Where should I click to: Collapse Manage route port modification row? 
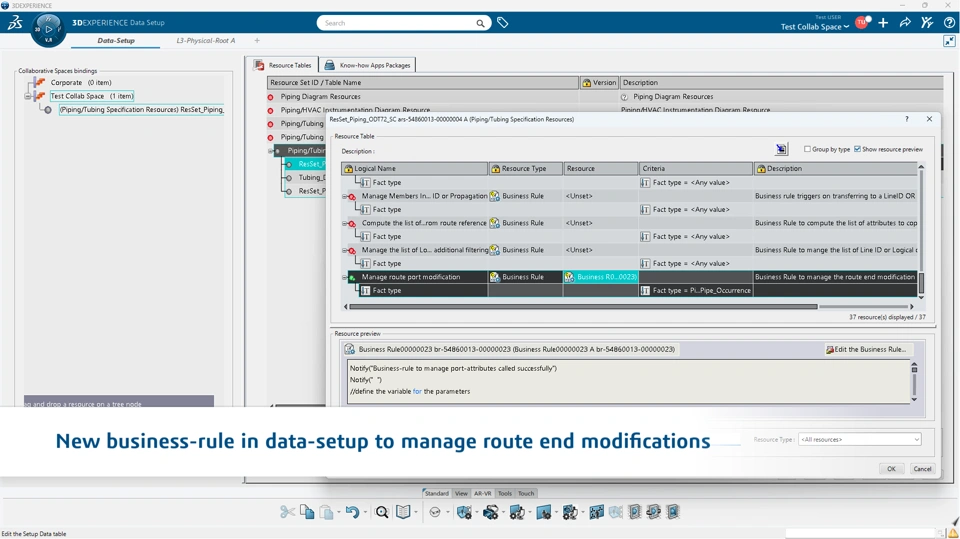(345, 277)
